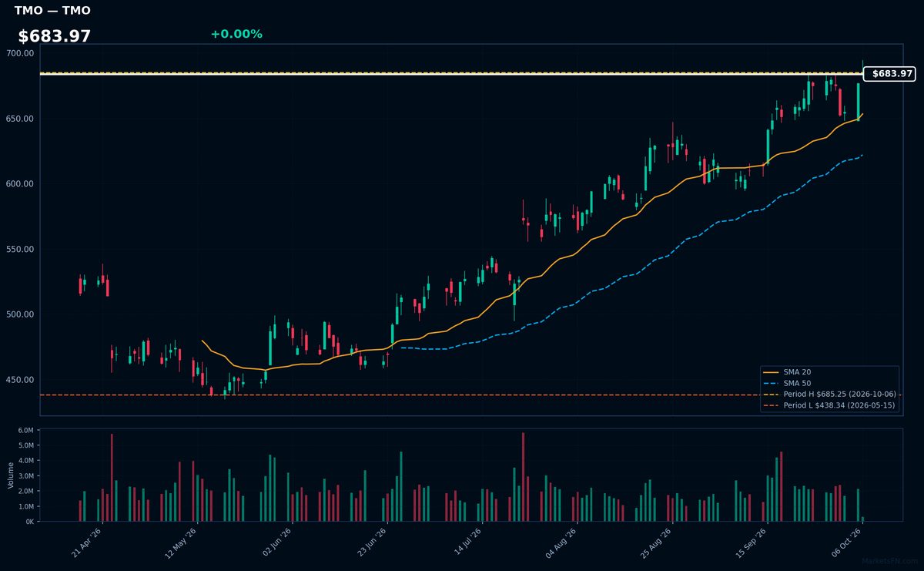Click the 23 Jun '26 date label
This screenshot has height=571, width=924.
372,542
